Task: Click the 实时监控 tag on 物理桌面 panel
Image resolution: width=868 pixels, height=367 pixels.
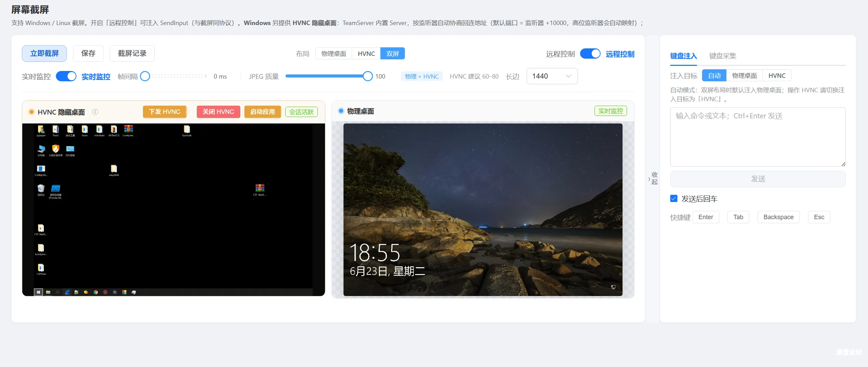Action: coord(611,111)
